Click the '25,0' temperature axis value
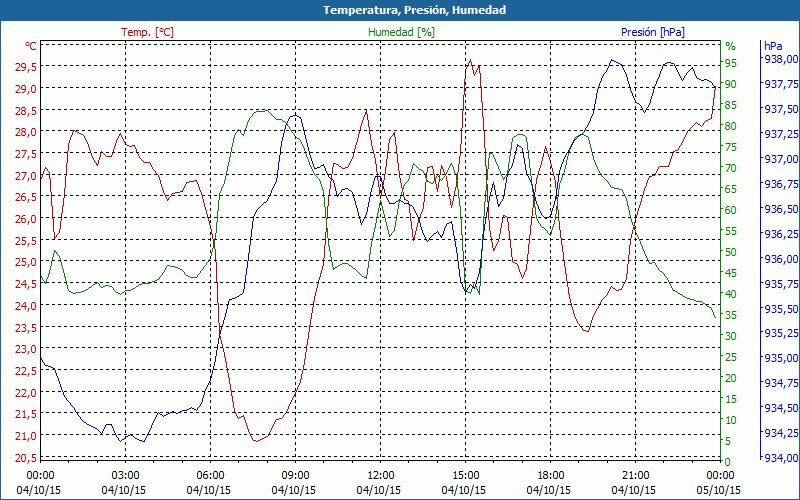This screenshot has width=800, height=500. [24, 262]
